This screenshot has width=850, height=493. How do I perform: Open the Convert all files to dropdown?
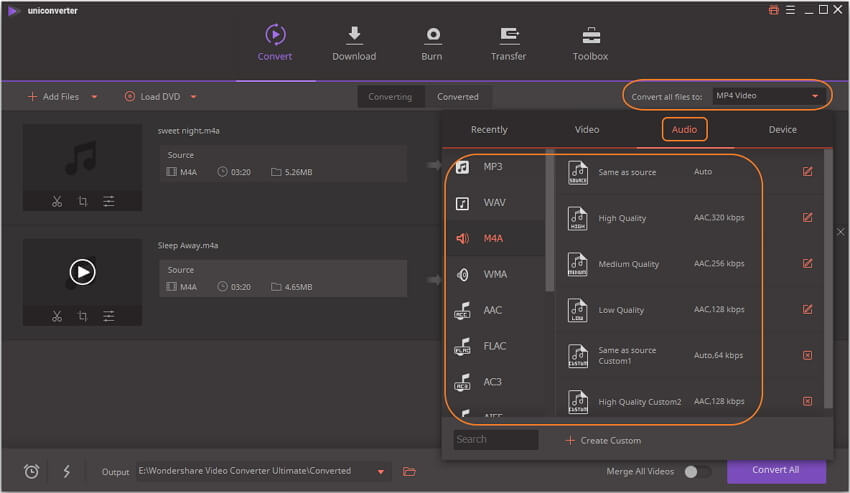pos(769,96)
